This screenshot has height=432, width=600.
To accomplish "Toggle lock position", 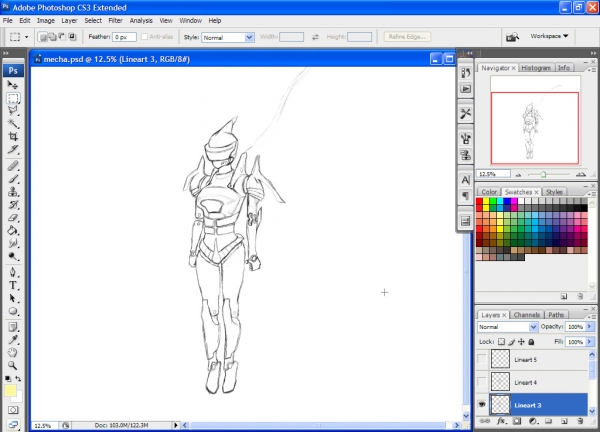I will [x=521, y=342].
